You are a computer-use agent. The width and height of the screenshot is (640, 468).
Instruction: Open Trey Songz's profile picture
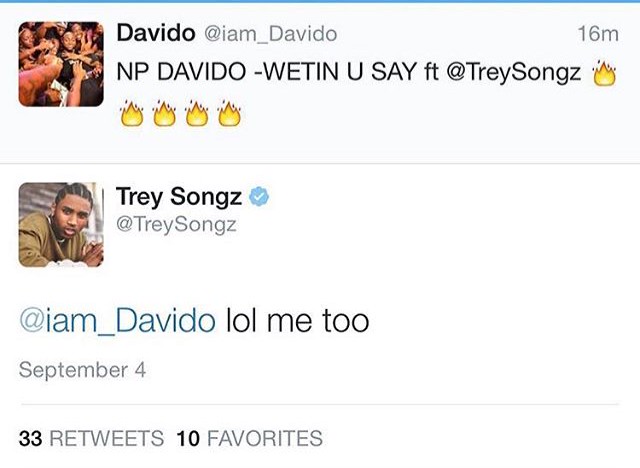pyautogui.click(x=61, y=225)
